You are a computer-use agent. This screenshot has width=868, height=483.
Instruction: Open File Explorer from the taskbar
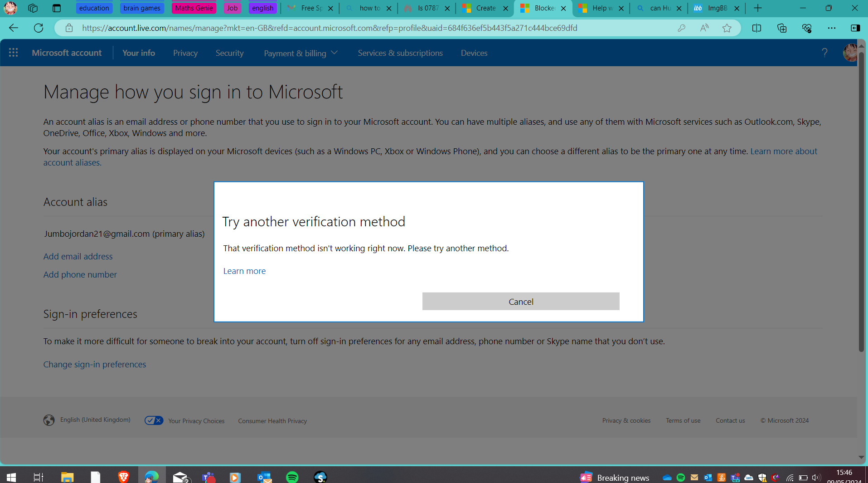pyautogui.click(x=67, y=477)
